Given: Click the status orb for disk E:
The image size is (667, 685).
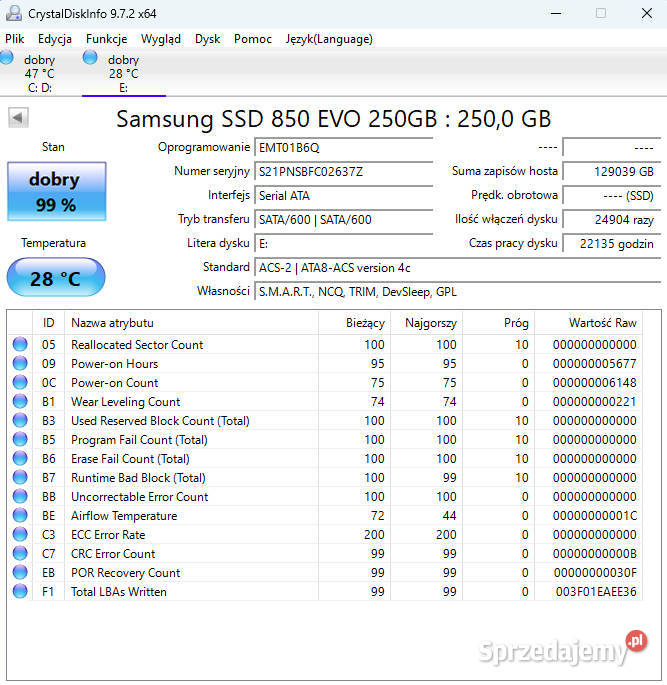Looking at the screenshot, I should click(x=91, y=58).
